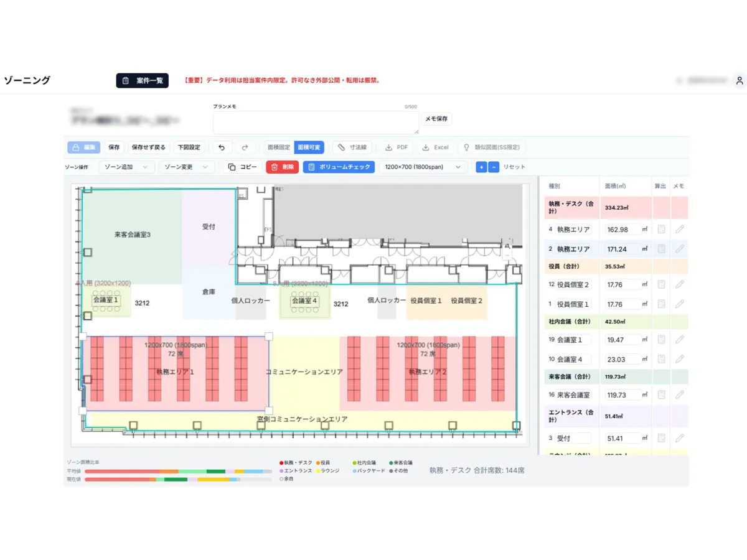747x560 pixels.
Task: Switch to 面積固定 mode
Action: [278, 147]
